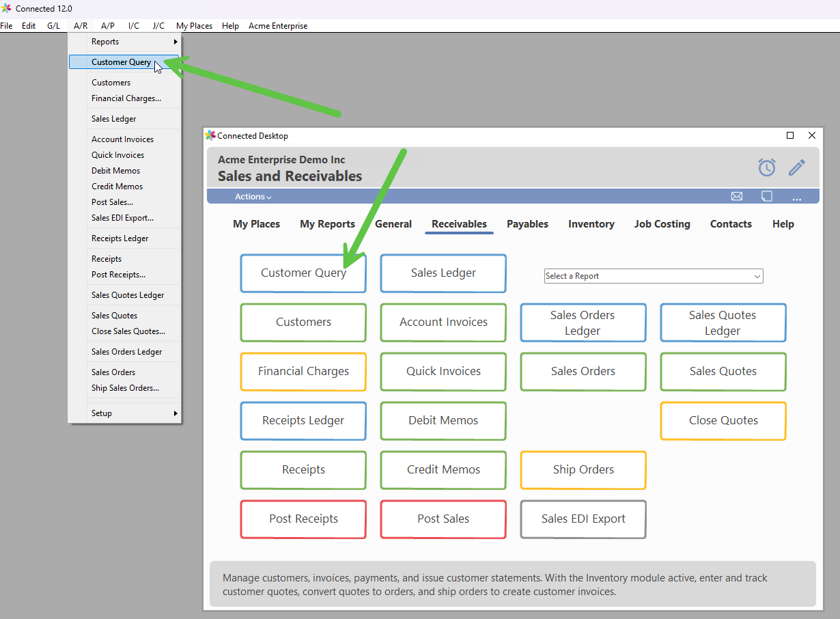Switch to the General tab
This screenshot has width=840, height=619.
tap(393, 224)
